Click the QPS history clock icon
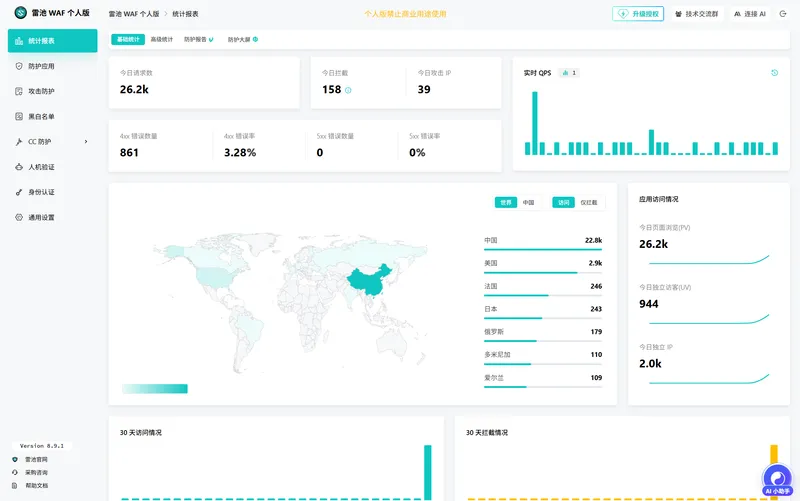Image resolution: width=800 pixels, height=501 pixels. (774, 73)
